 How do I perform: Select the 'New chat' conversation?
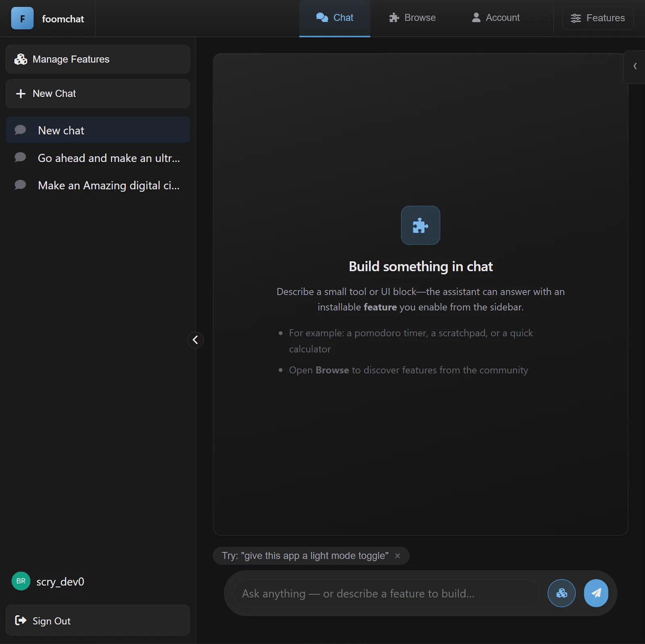pyautogui.click(x=98, y=130)
